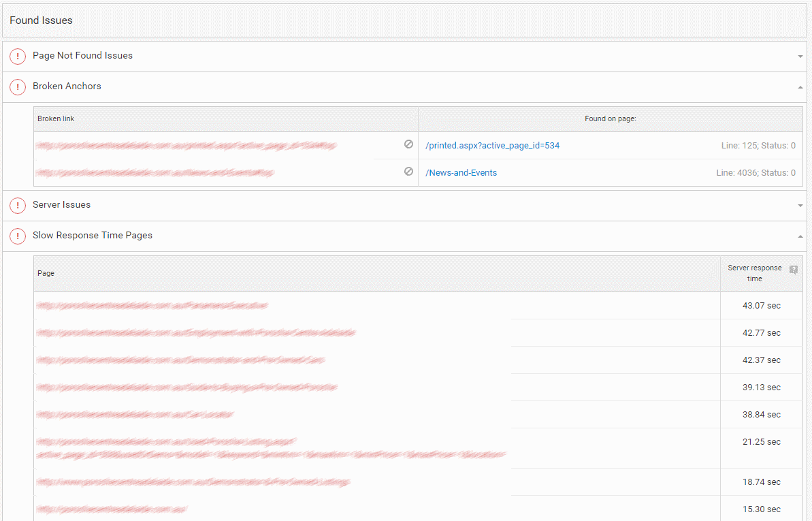Click the Page Not Found Issues warning icon

tap(18, 57)
